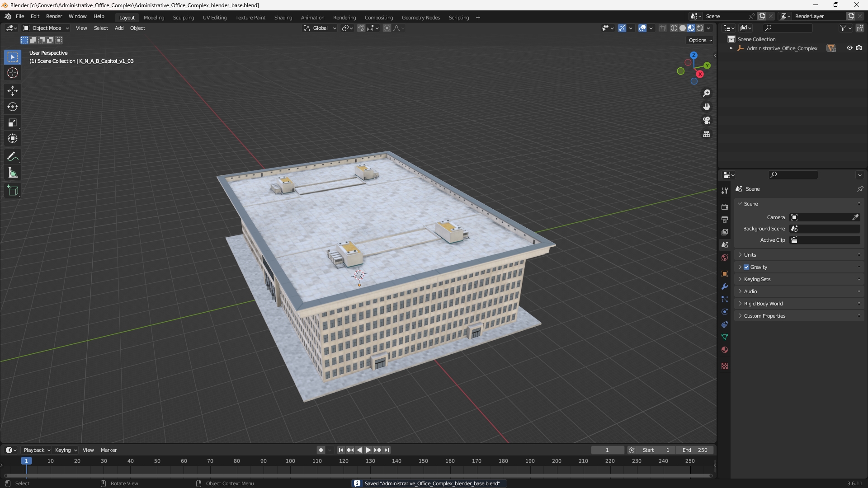Toggle the Gravity checkbox
Viewport: 868px width, 488px height.
[x=746, y=267]
